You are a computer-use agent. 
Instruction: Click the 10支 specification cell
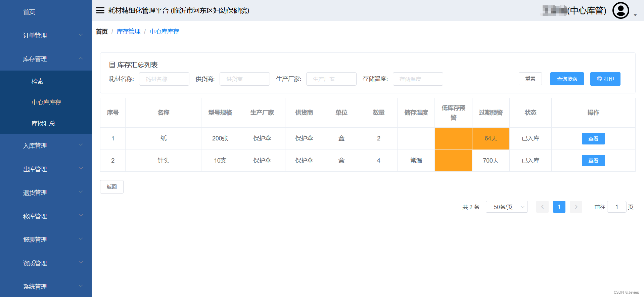click(220, 161)
